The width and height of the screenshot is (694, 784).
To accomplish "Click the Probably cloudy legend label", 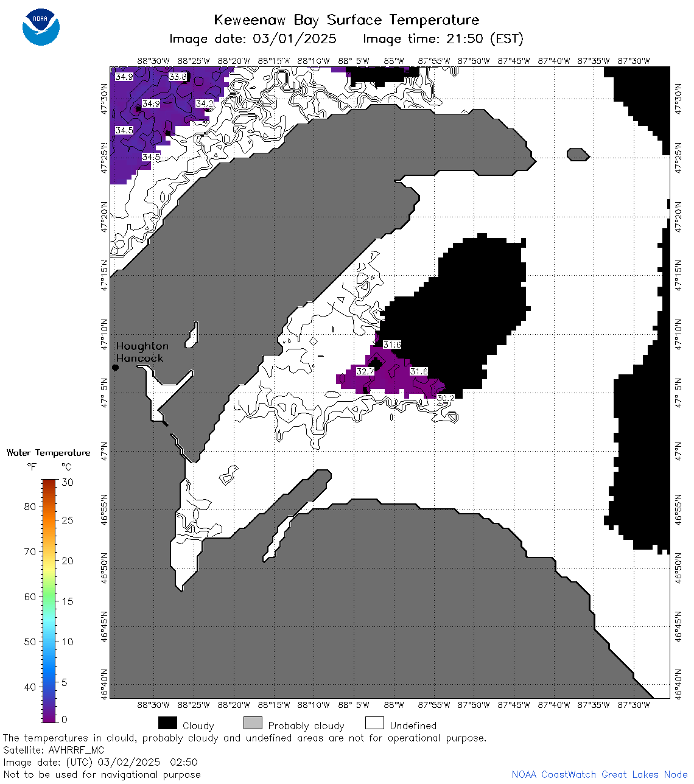I will [306, 726].
